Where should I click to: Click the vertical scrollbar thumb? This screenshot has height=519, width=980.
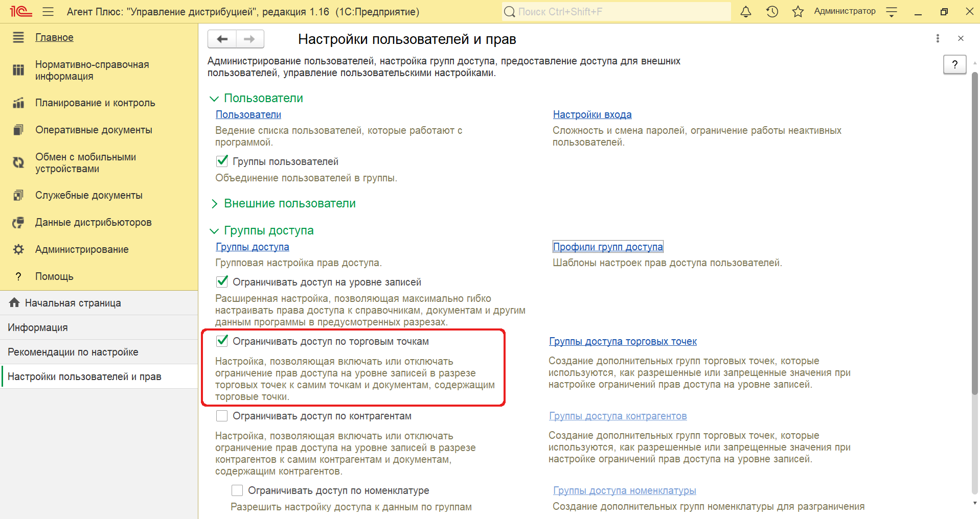974,232
